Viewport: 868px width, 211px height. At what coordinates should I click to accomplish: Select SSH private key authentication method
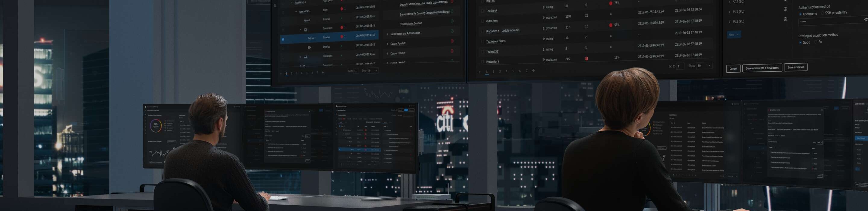point(822,13)
